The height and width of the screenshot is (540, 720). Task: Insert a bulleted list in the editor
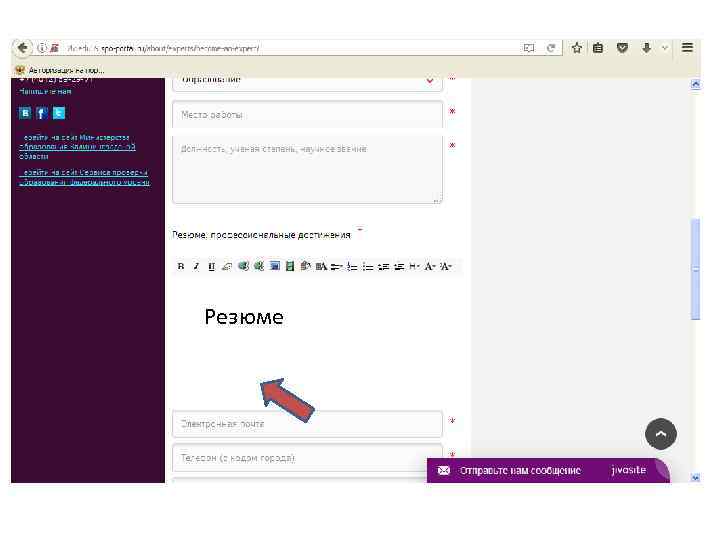[367, 266]
